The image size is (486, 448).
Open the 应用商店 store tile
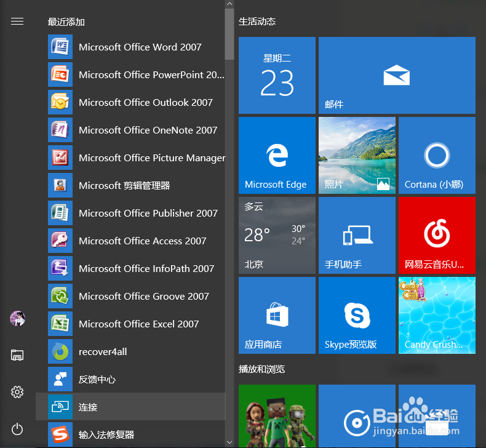277,315
